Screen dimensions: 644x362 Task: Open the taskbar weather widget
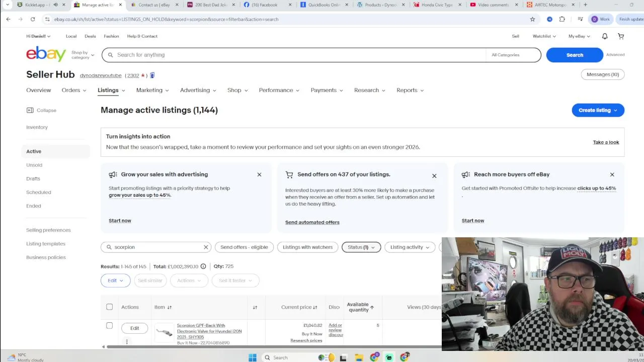tap(24, 357)
